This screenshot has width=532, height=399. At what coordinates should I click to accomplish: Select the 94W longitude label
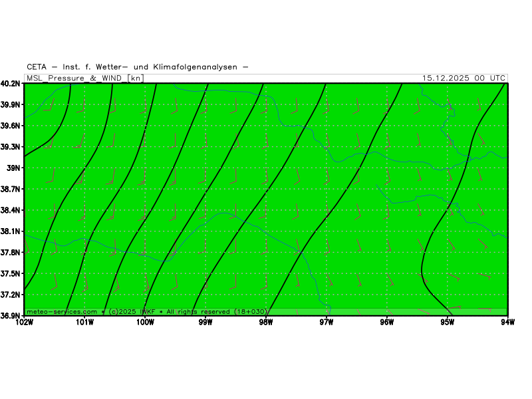point(507,323)
